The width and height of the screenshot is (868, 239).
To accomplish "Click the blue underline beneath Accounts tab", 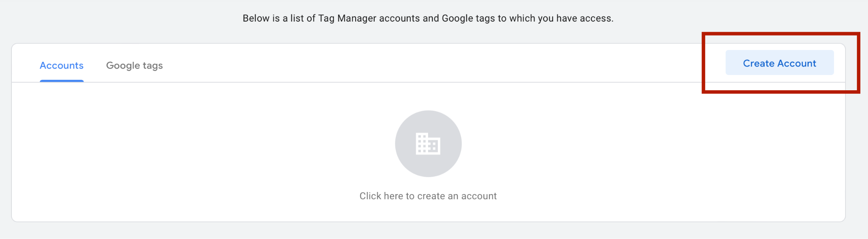I will [x=61, y=81].
